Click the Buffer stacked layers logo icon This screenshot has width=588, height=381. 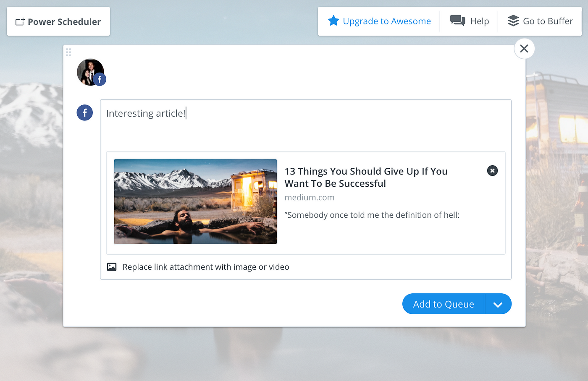pyautogui.click(x=513, y=21)
